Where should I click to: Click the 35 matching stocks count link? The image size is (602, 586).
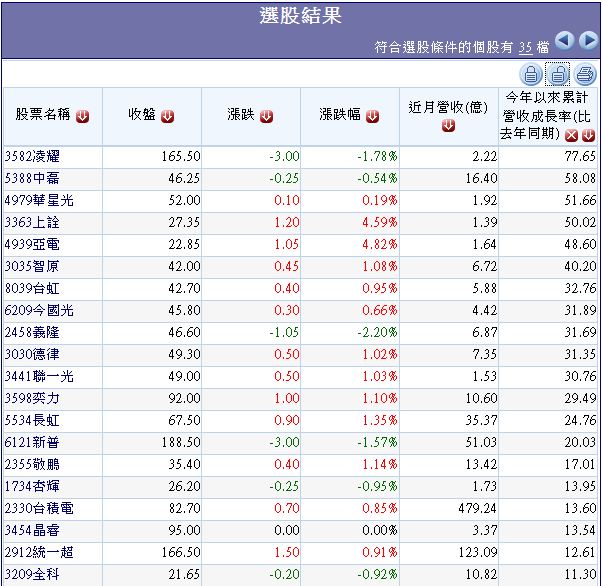tap(526, 48)
